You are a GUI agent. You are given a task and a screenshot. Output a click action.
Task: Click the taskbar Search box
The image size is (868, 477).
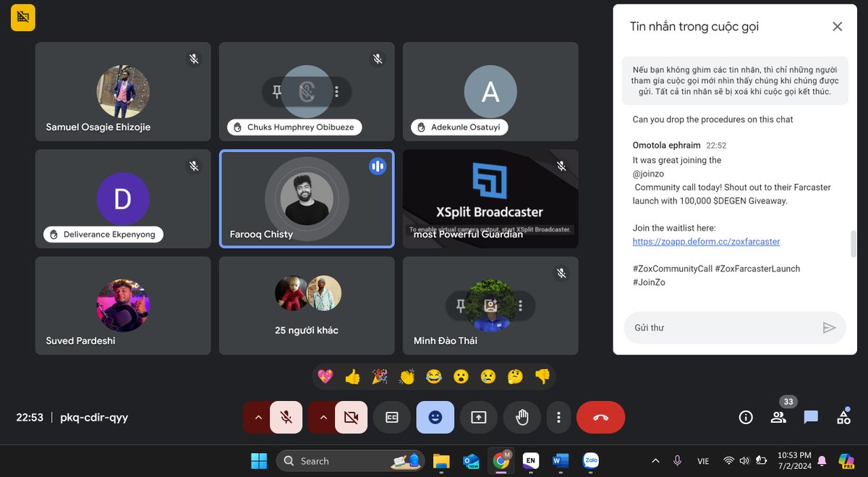click(x=350, y=460)
